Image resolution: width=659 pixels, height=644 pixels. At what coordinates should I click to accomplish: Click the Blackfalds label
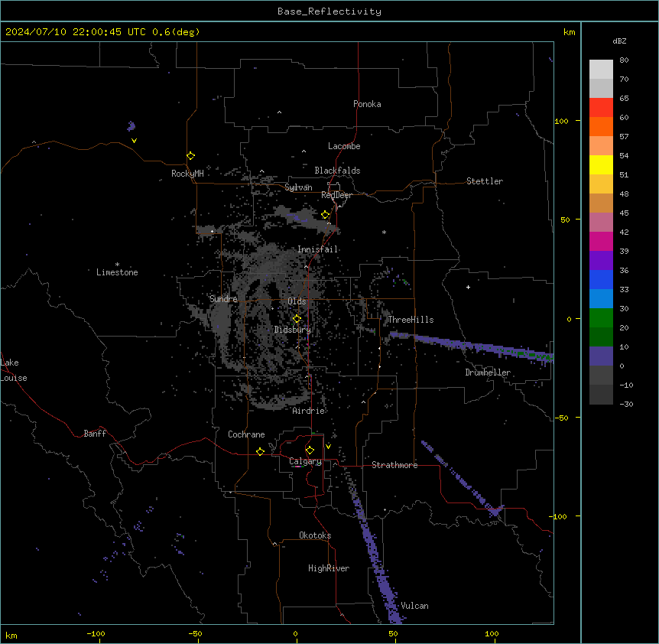337,171
